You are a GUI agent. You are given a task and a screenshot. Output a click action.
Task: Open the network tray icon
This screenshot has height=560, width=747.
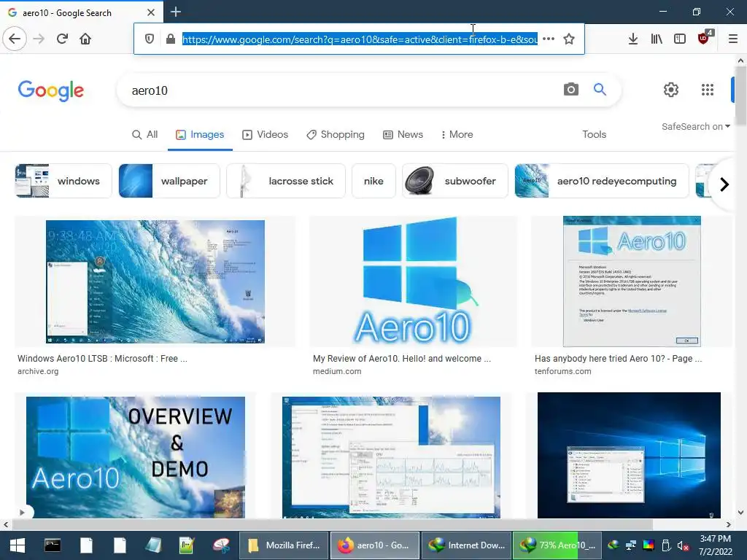[631, 545]
